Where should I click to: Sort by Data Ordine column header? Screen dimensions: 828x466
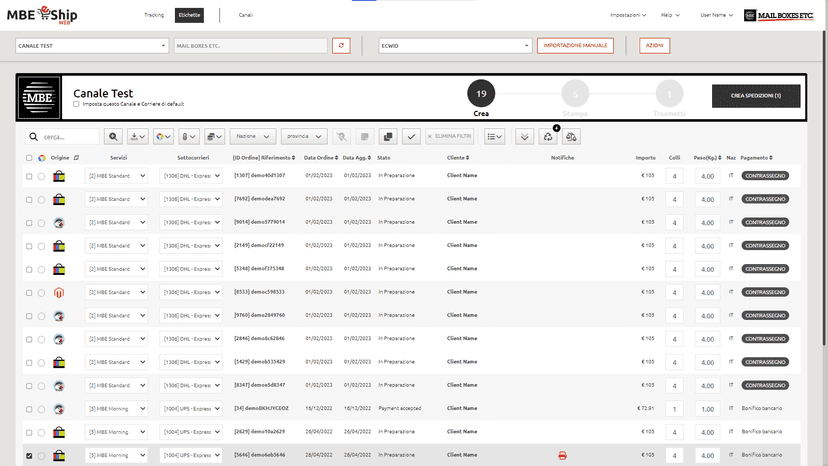click(x=321, y=158)
